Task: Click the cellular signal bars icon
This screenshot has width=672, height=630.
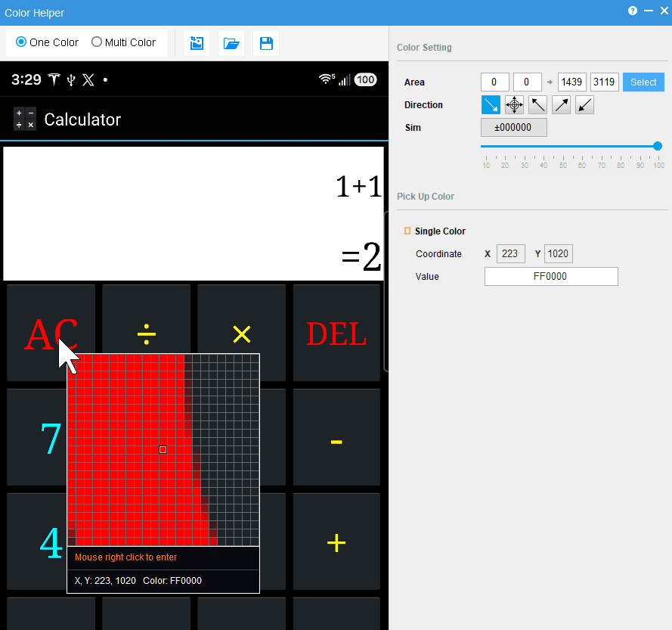Action: [345, 79]
